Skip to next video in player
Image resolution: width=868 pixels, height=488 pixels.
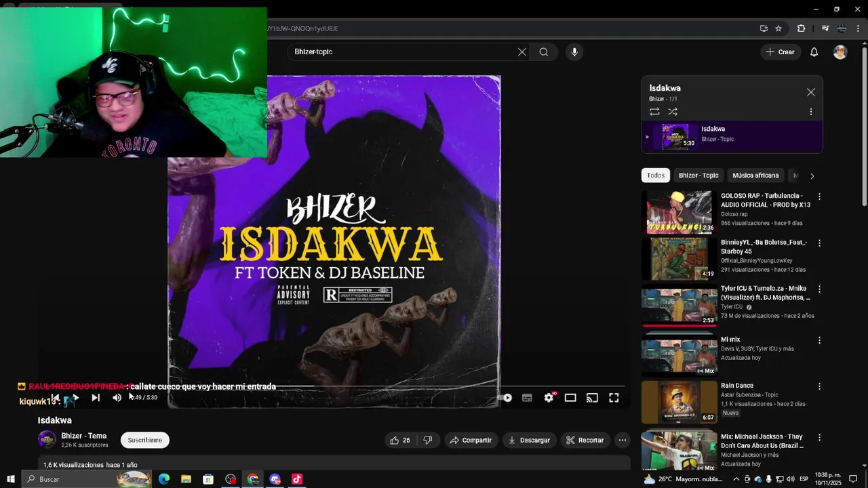point(96,398)
